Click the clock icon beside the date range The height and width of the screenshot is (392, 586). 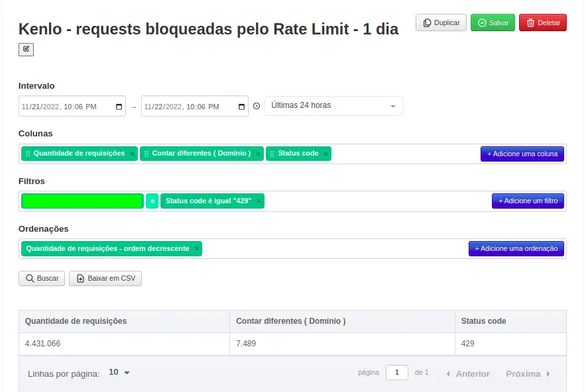[x=257, y=106]
